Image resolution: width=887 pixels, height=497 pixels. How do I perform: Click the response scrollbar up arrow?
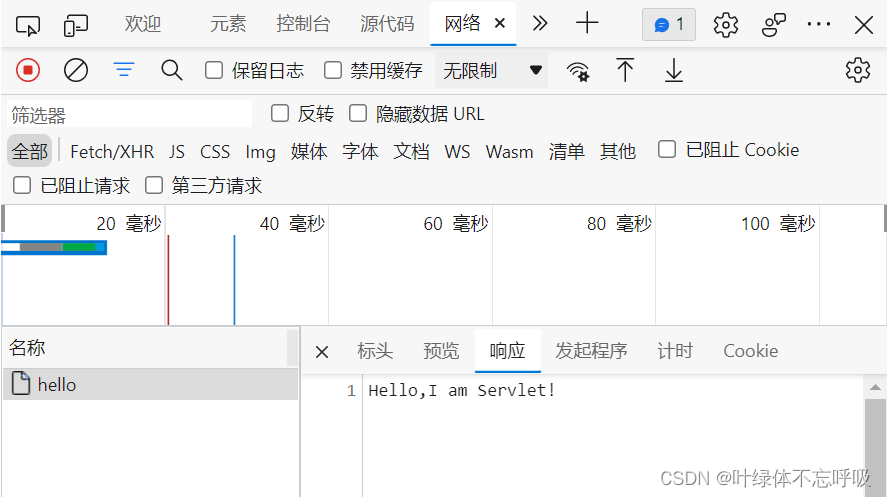875,387
